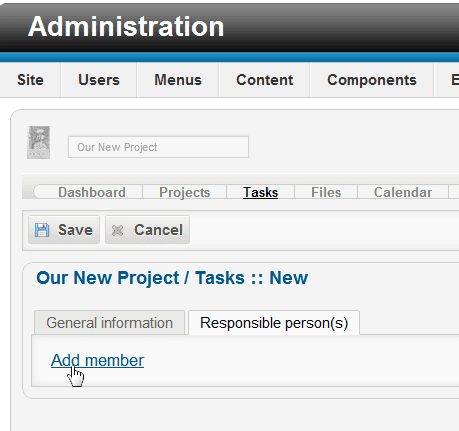Image resolution: width=459 pixels, height=431 pixels.
Task: Click the floppy disk icon on Save
Action: pyautogui.click(x=42, y=230)
